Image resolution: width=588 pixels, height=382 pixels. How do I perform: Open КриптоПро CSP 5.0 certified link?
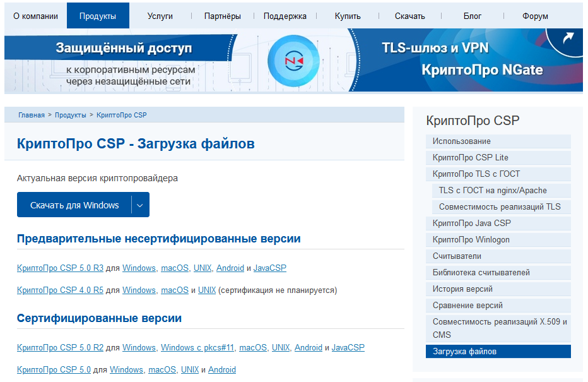coord(54,369)
